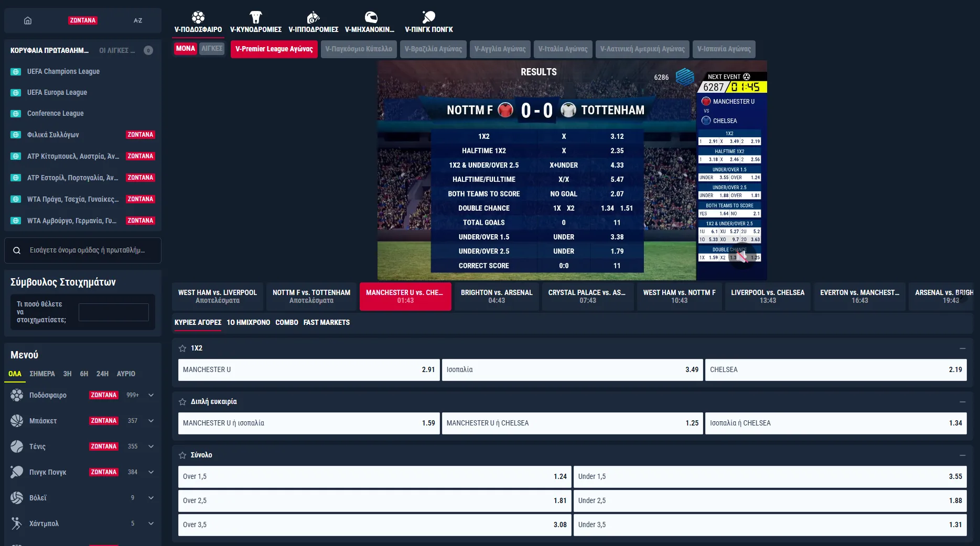This screenshot has width=980, height=546.
Task: Open 1Ο ΗΜΙΧΡΟΝΟ tab
Action: (x=248, y=323)
